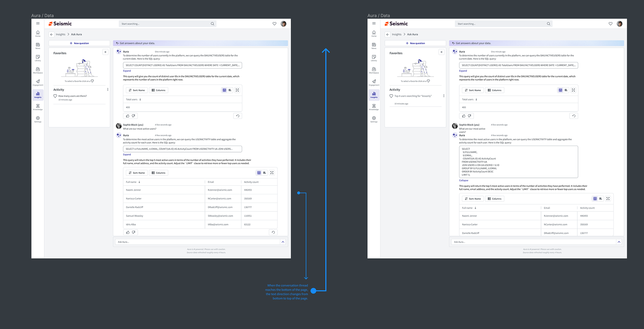The image size is (644, 329).
Task: Switch Total users result to table view, left frame
Action: tap(224, 90)
